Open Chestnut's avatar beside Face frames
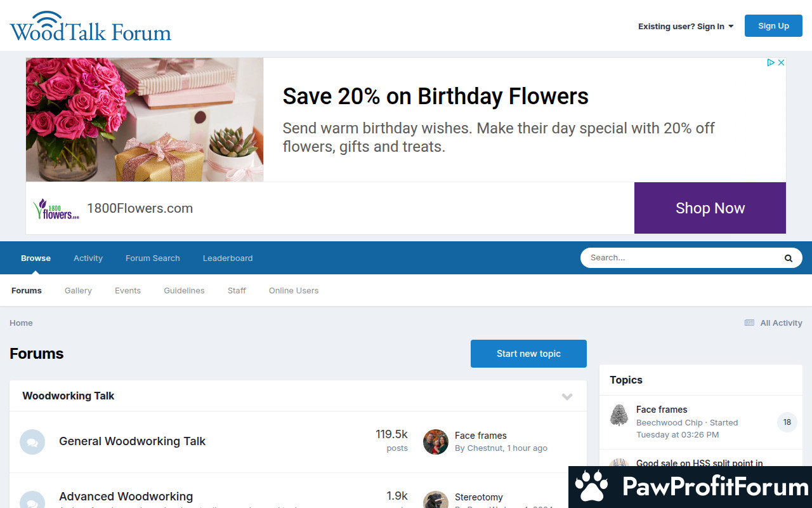The image size is (812, 508). pyautogui.click(x=436, y=442)
